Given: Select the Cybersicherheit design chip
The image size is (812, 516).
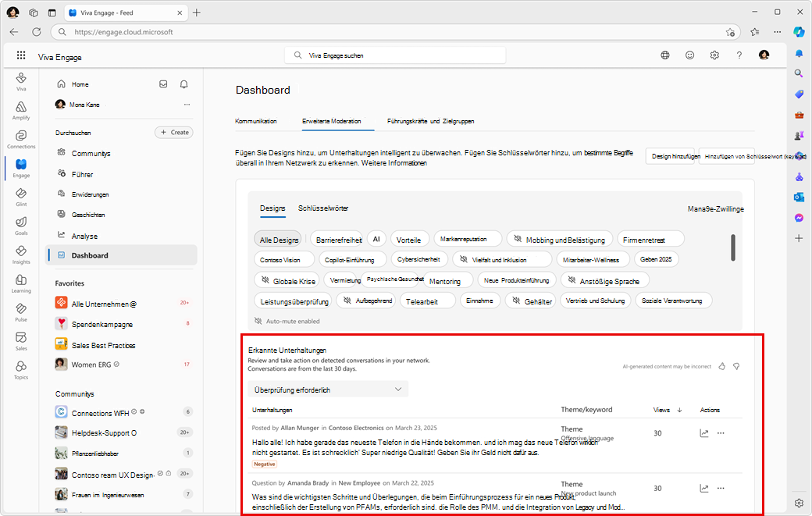Looking at the screenshot, I should [418, 259].
